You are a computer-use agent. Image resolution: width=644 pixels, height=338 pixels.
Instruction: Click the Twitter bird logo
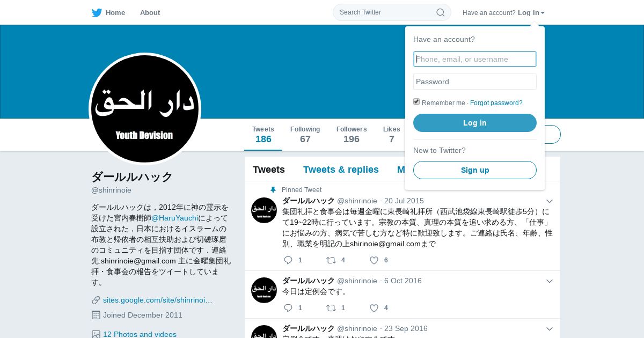point(97,13)
